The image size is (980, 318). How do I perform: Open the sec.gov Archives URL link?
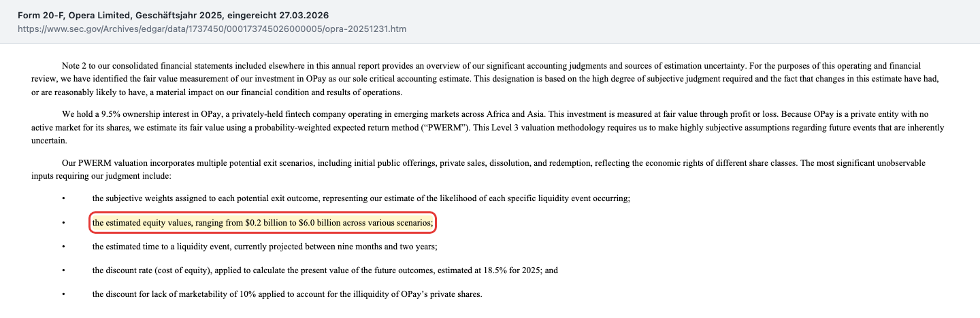[213, 30]
